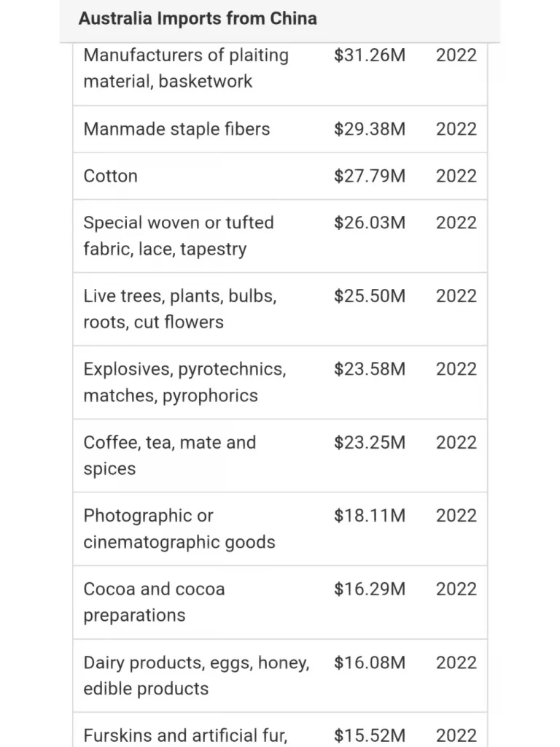Open Furskins and artificial fur entry

[280, 730]
